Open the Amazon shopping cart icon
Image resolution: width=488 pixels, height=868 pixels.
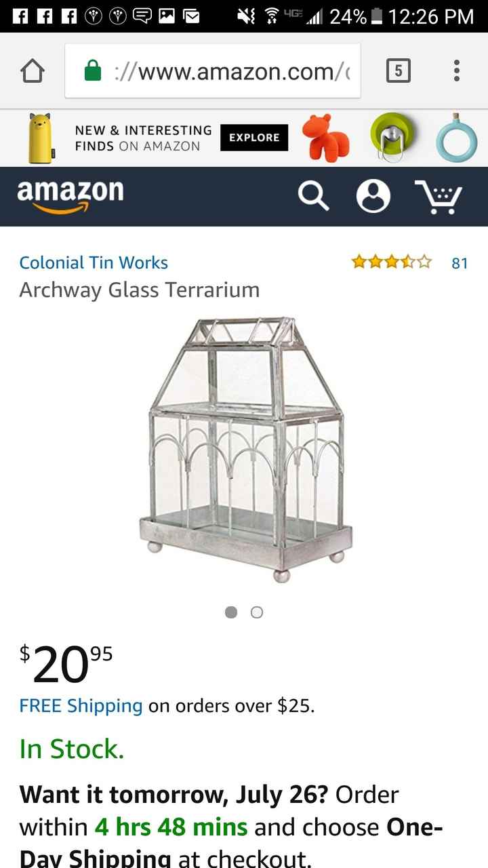coord(438,197)
